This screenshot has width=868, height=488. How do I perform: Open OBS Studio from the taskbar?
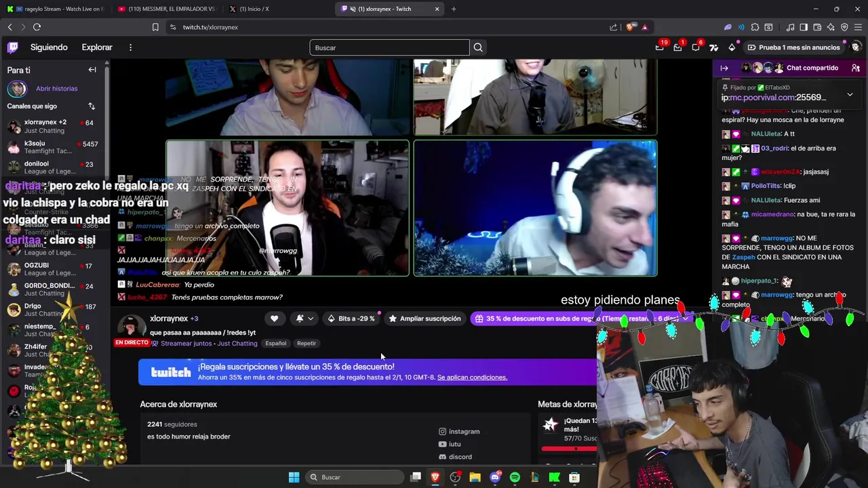(x=455, y=477)
